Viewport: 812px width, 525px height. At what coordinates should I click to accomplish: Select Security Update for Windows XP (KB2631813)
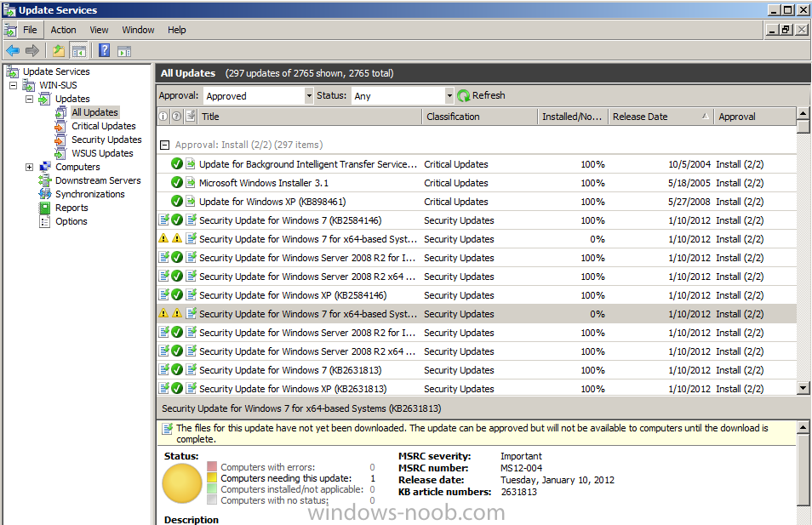(x=477, y=389)
